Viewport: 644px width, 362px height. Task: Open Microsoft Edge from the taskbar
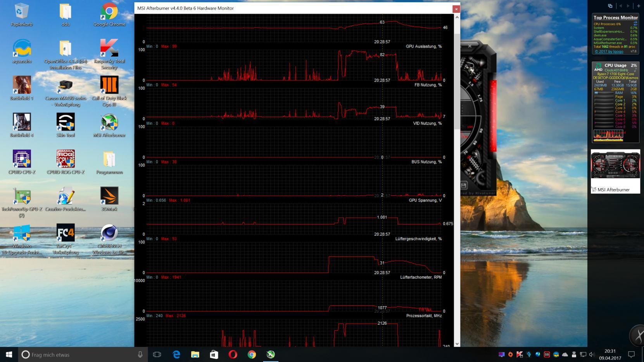click(176, 354)
